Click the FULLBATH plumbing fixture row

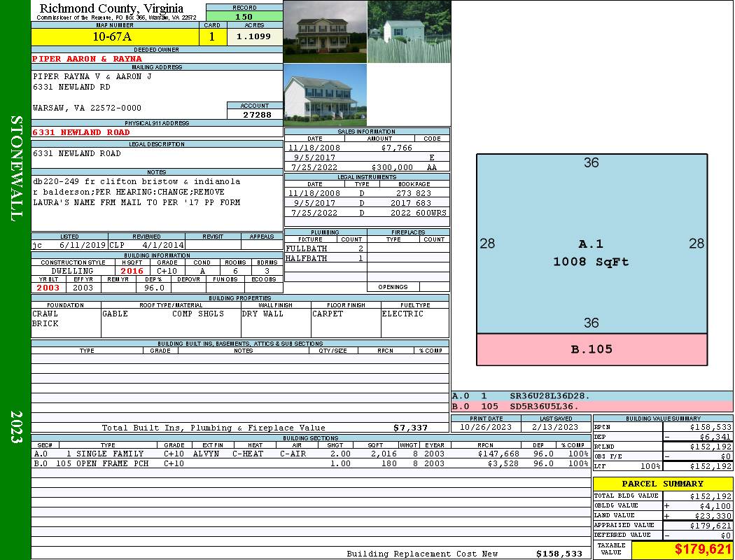coord(325,248)
